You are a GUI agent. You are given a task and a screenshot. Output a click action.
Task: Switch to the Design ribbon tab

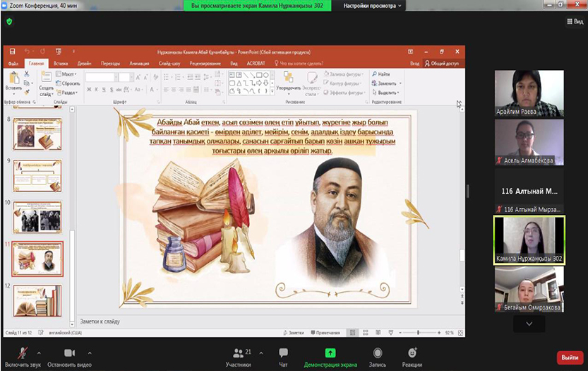pos(84,63)
